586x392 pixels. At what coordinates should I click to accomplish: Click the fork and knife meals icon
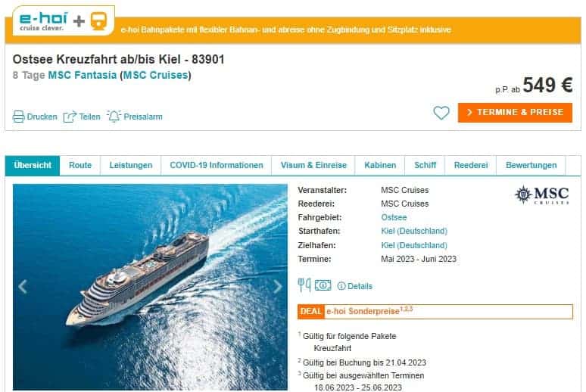(304, 285)
